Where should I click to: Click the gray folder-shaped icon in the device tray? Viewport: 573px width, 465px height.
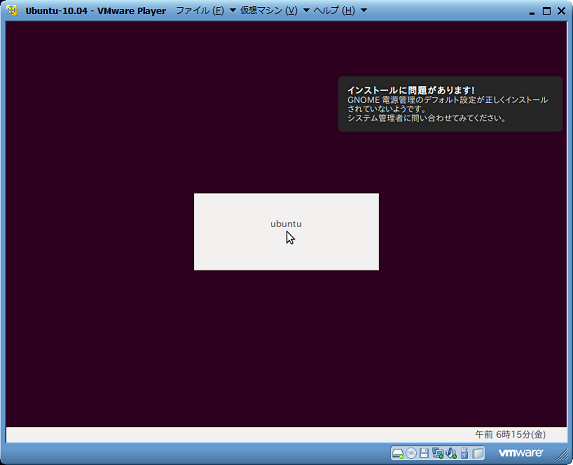point(478,453)
